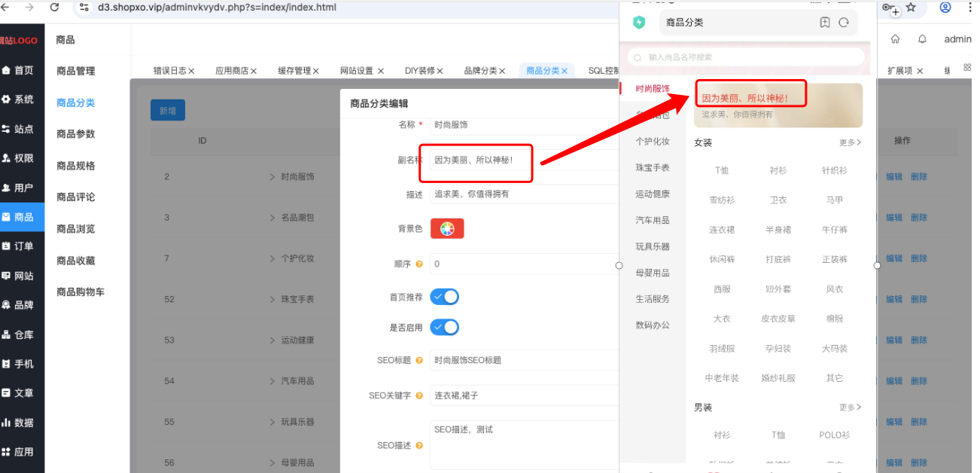The image size is (980, 473).
Task: Click the green shield icon in preview
Action: 639,23
